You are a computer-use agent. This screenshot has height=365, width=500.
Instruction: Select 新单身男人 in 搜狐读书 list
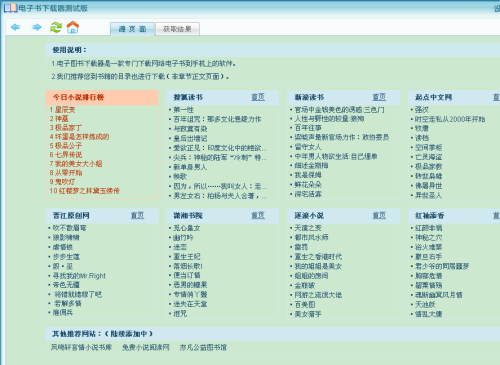[190, 167]
